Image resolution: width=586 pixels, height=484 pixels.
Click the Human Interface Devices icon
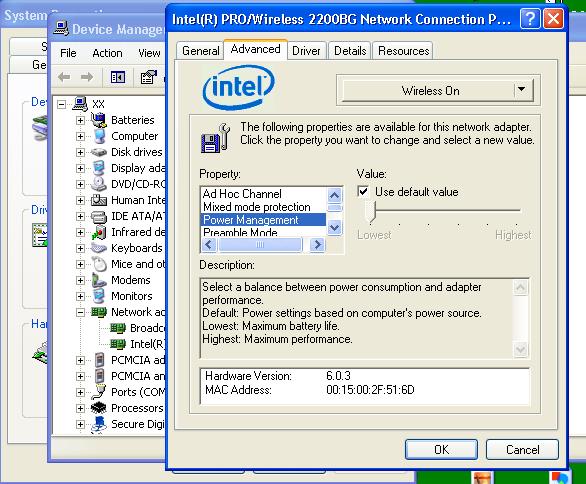(x=99, y=200)
